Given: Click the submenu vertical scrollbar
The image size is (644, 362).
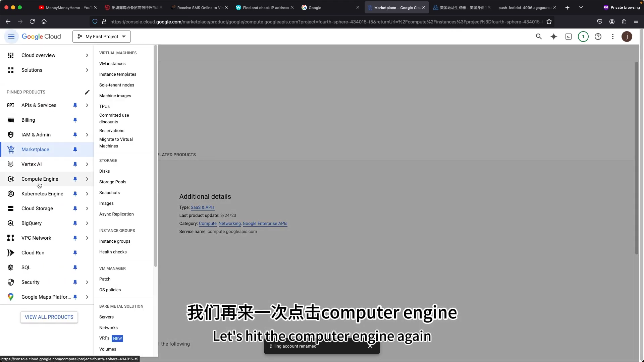Looking at the screenshot, I should click(x=156, y=156).
